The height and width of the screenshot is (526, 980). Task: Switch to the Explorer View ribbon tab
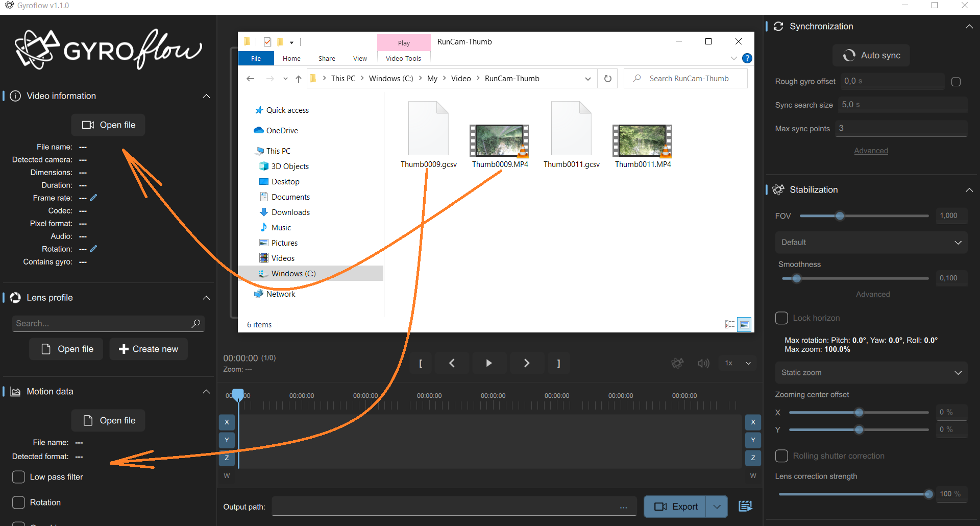click(x=360, y=59)
